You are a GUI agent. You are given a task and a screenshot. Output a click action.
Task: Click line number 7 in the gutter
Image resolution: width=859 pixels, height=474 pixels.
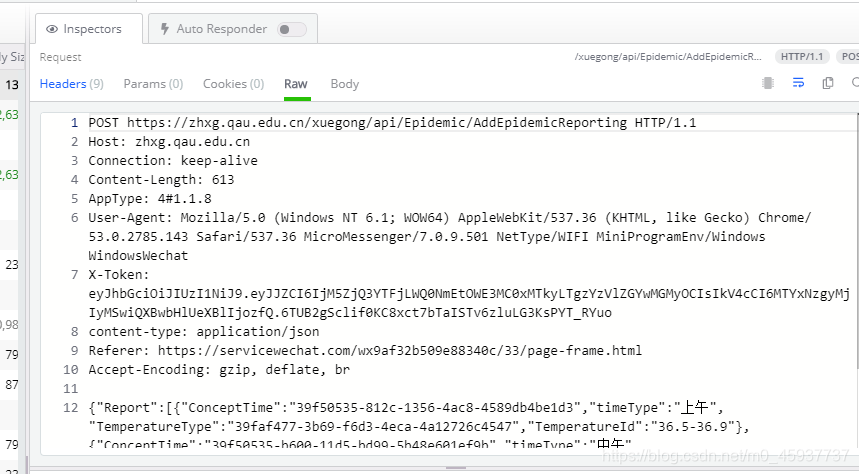[75, 275]
